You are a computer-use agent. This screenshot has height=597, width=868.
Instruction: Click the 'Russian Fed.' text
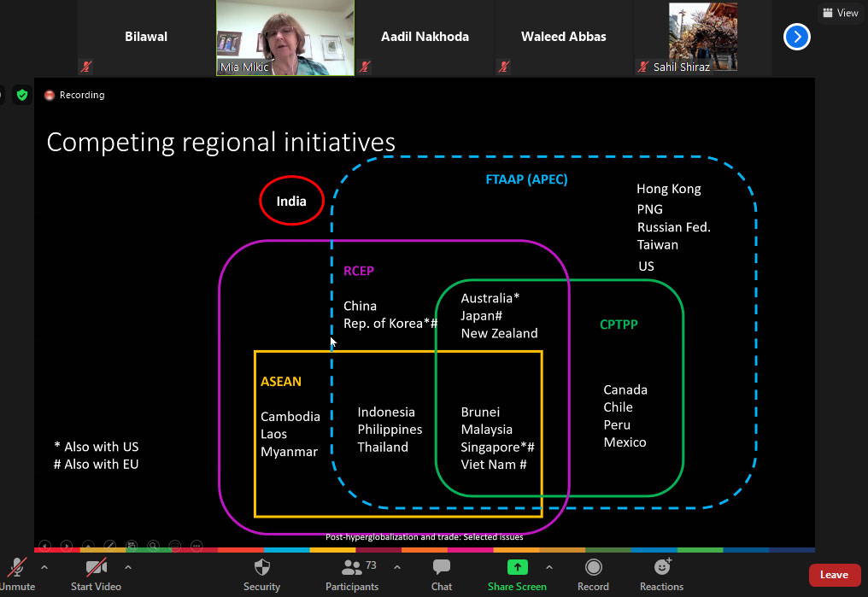(x=674, y=227)
